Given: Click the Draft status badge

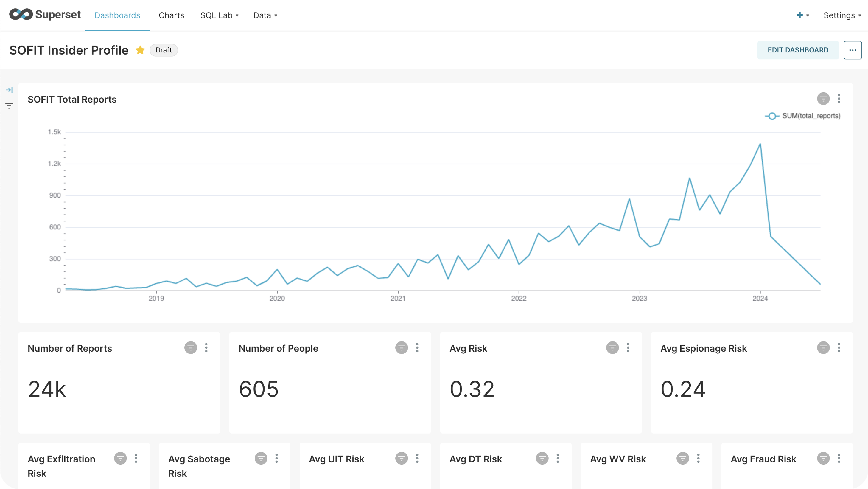Looking at the screenshot, I should (x=164, y=50).
